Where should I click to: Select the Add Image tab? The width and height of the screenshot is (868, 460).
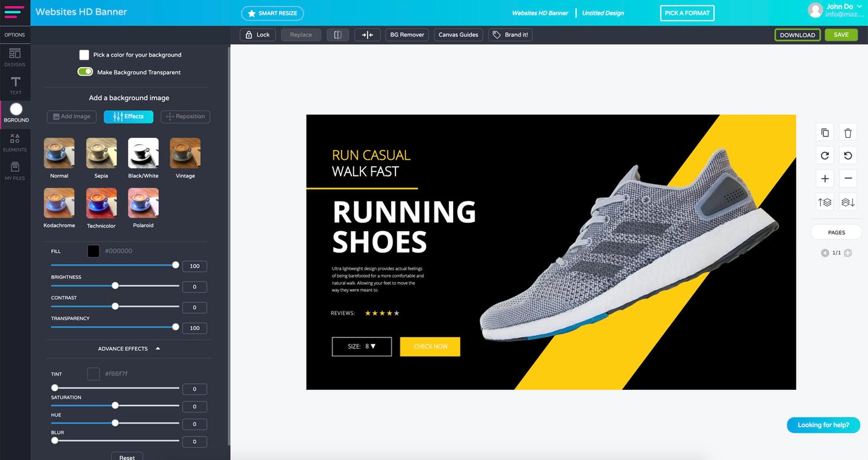point(71,116)
